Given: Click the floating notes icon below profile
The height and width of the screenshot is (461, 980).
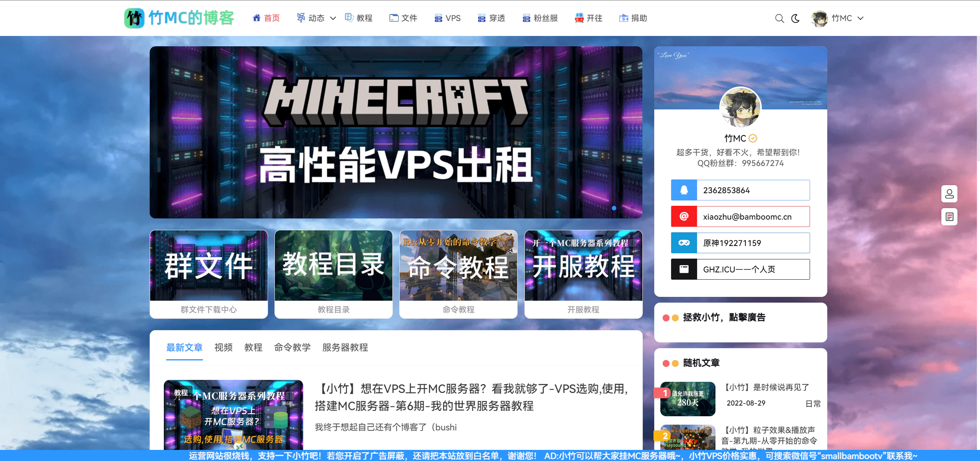Looking at the screenshot, I should pyautogui.click(x=949, y=217).
